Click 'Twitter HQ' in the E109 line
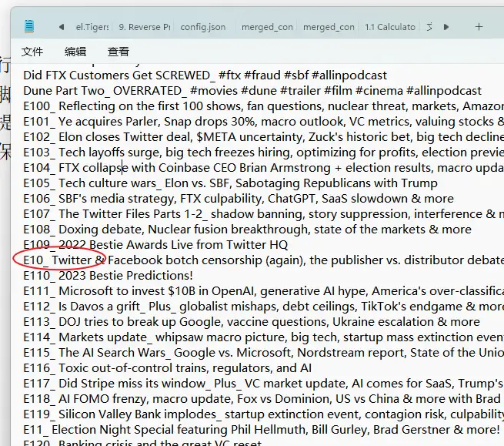Viewport: 504px width, 446px height. click(x=257, y=245)
